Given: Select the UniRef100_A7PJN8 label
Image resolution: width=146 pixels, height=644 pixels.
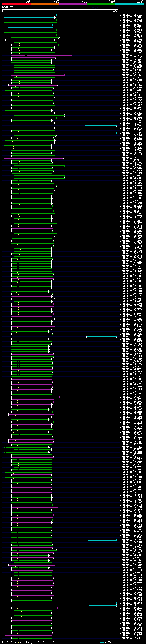Looking at the screenshot, I should pyautogui.click(x=131, y=198).
